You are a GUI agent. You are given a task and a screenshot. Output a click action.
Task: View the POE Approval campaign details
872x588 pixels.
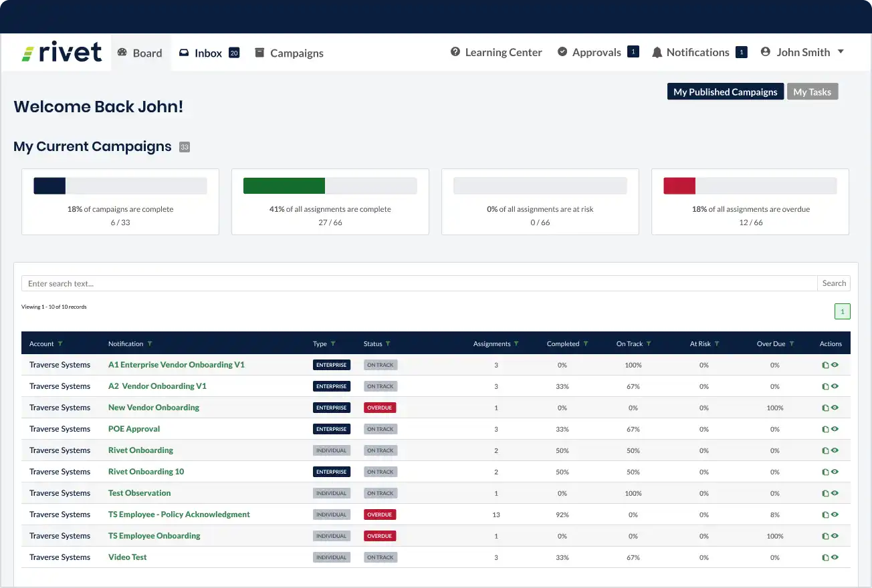835,428
